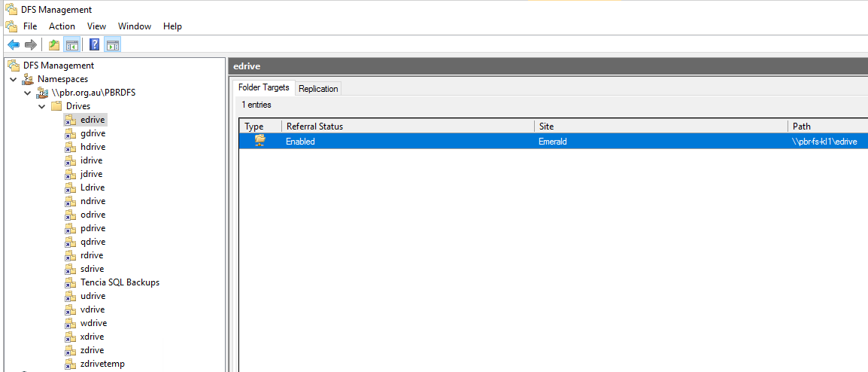Click the Namespaces node icon
Image resolution: width=868 pixels, height=372 pixels.
[x=29, y=79]
